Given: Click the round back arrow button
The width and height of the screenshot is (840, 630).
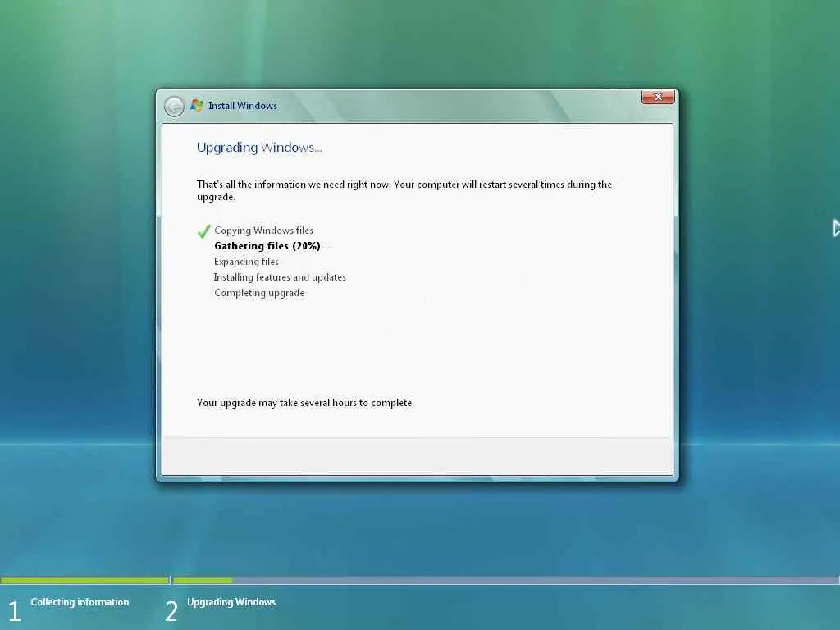Looking at the screenshot, I should [x=174, y=106].
